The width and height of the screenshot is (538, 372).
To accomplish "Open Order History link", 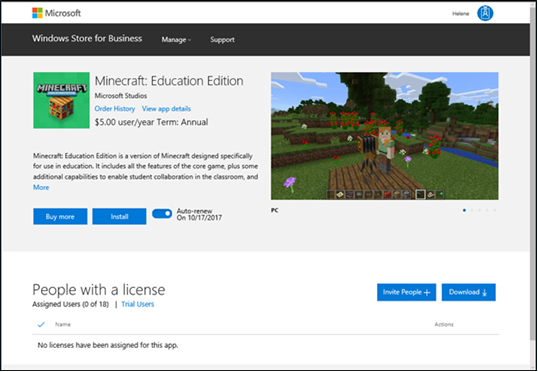I will (x=115, y=109).
